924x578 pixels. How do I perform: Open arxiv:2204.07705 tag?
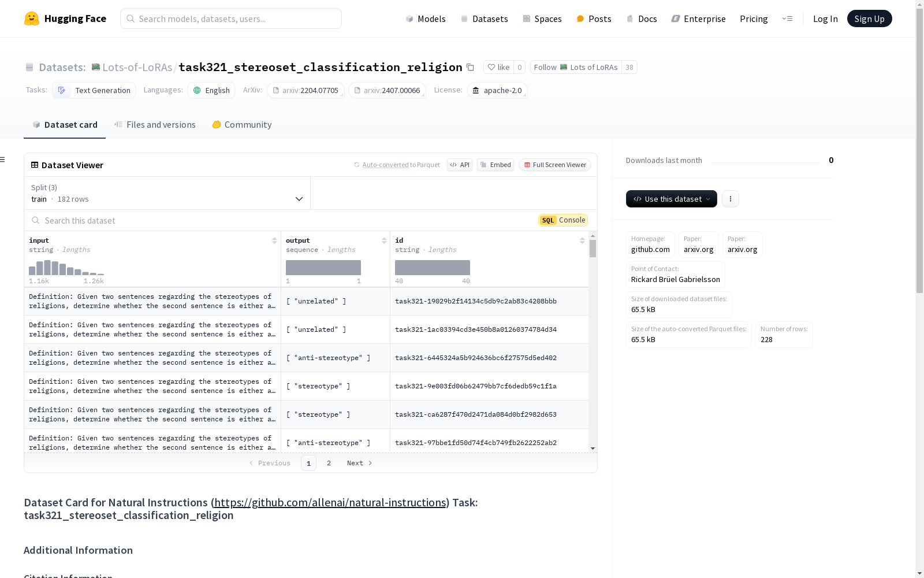click(x=305, y=90)
